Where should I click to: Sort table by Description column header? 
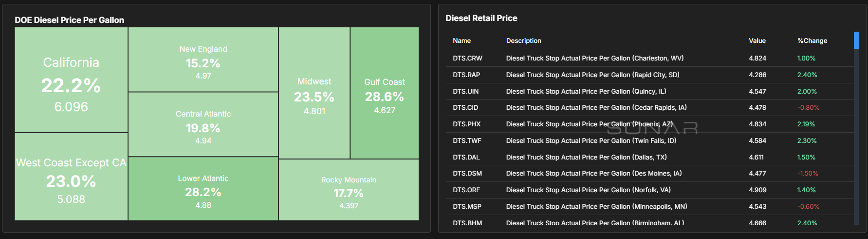tap(523, 41)
